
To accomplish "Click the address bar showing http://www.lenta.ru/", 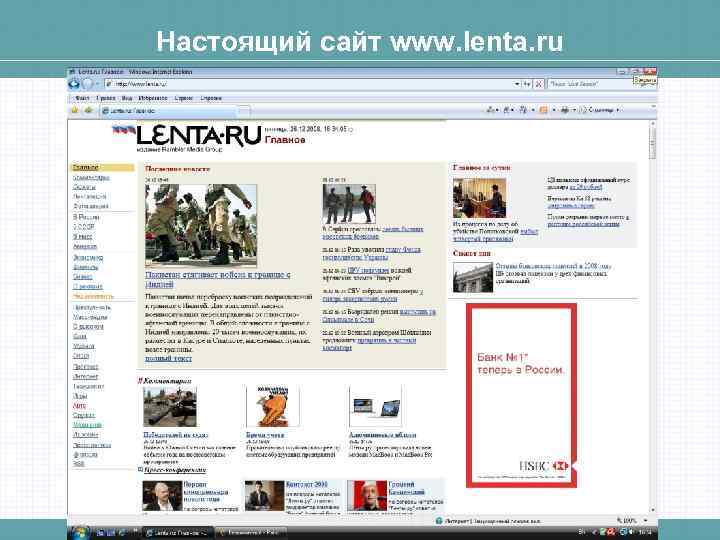I will [308, 84].
